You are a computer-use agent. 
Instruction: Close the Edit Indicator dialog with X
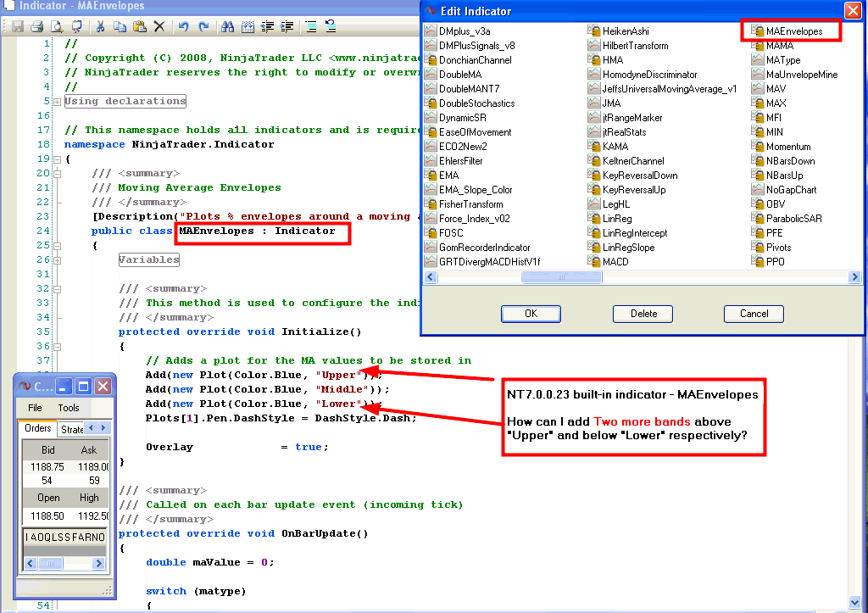pyautogui.click(x=853, y=10)
